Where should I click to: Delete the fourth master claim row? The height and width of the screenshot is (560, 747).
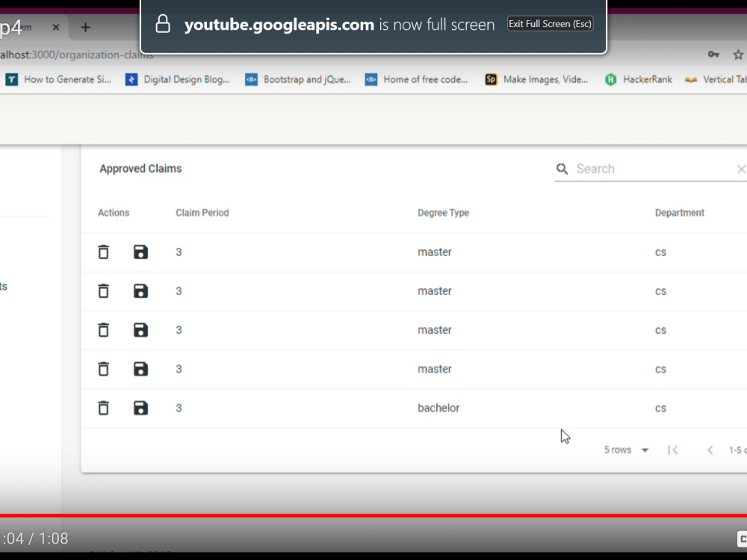(103, 369)
